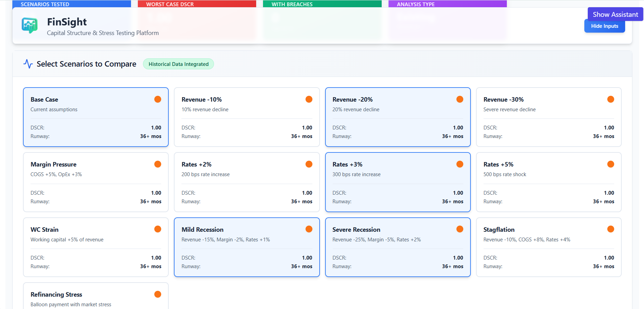Open the Worst Case DSCR header tab
The image size is (644, 309).
[196, 4]
